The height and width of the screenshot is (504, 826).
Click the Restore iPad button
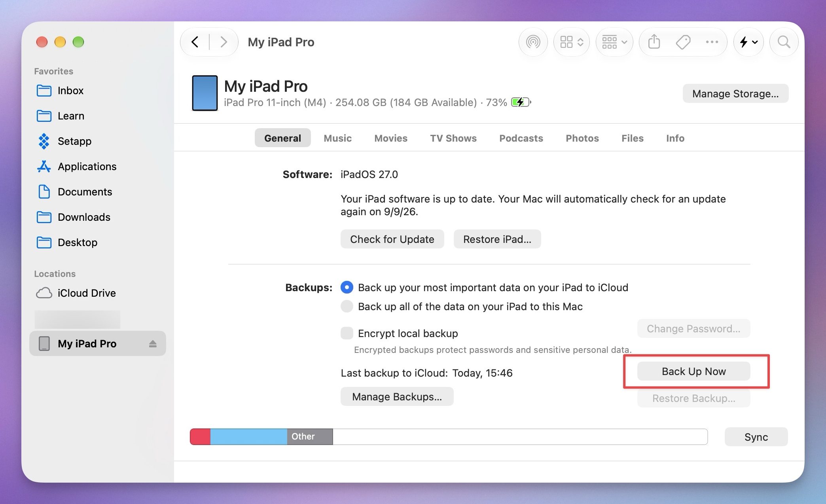click(x=497, y=239)
